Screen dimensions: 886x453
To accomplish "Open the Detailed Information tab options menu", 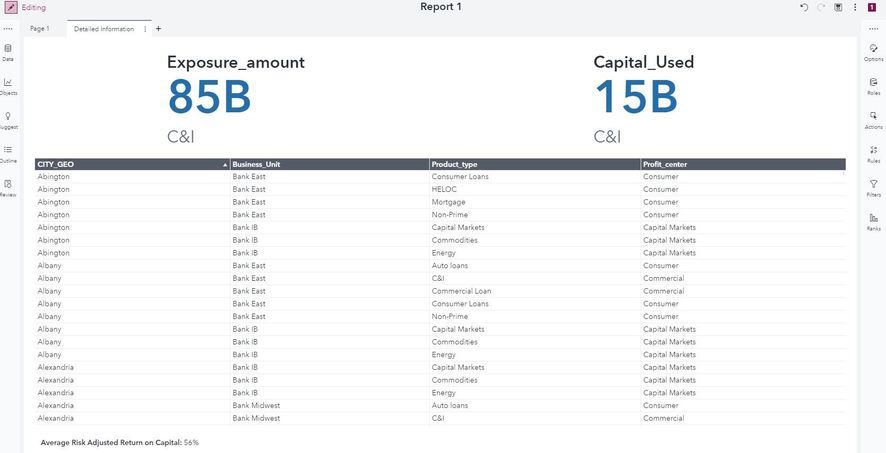I will click(146, 29).
